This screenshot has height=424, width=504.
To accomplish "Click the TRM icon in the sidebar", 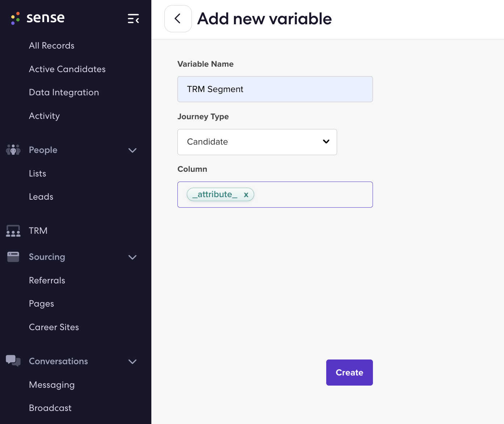I will [x=13, y=231].
